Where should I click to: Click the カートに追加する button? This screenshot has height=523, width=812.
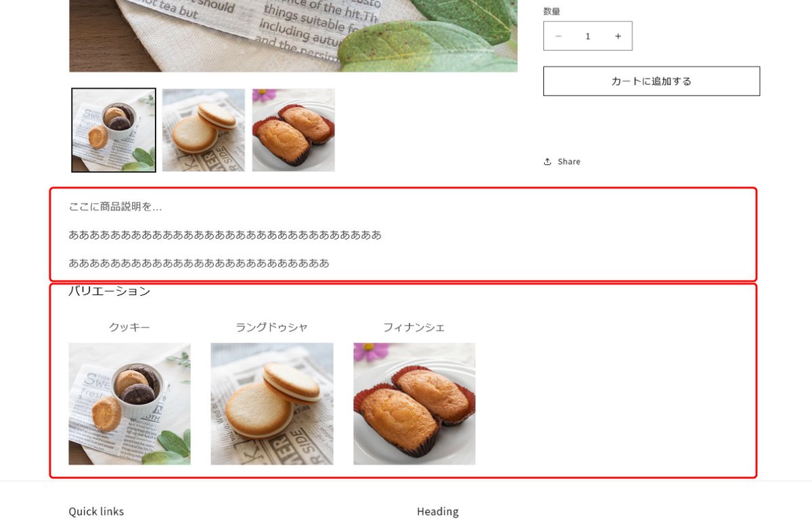[652, 81]
